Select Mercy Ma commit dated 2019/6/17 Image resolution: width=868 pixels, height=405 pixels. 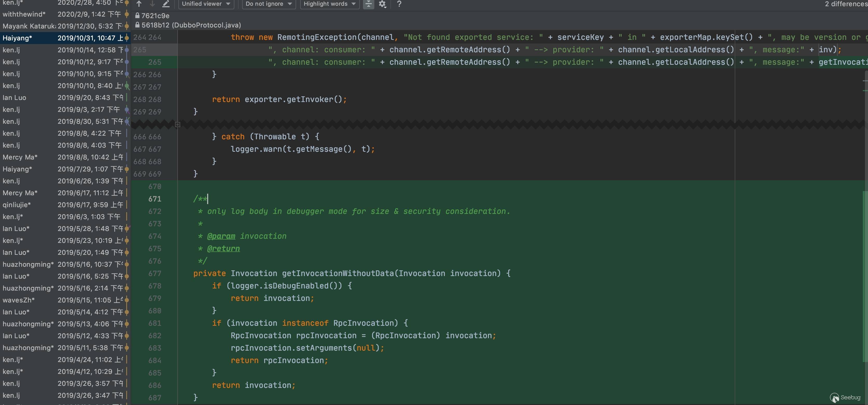click(x=65, y=193)
